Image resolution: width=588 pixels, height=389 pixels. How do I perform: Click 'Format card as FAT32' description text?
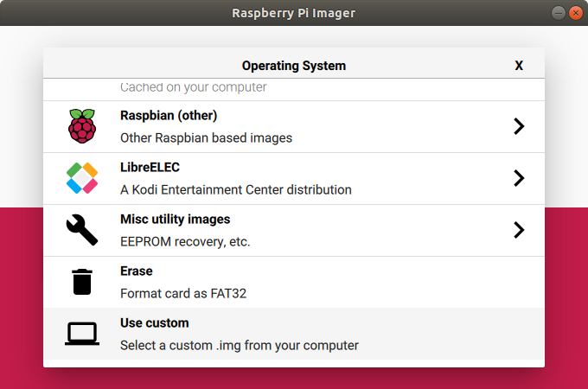click(x=183, y=293)
